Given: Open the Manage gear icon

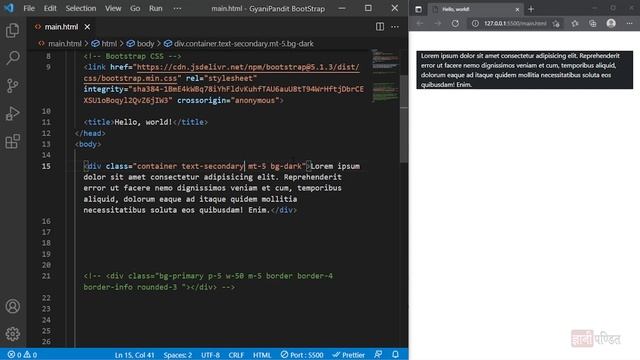Looking at the screenshot, I should pyautogui.click(x=13, y=334).
